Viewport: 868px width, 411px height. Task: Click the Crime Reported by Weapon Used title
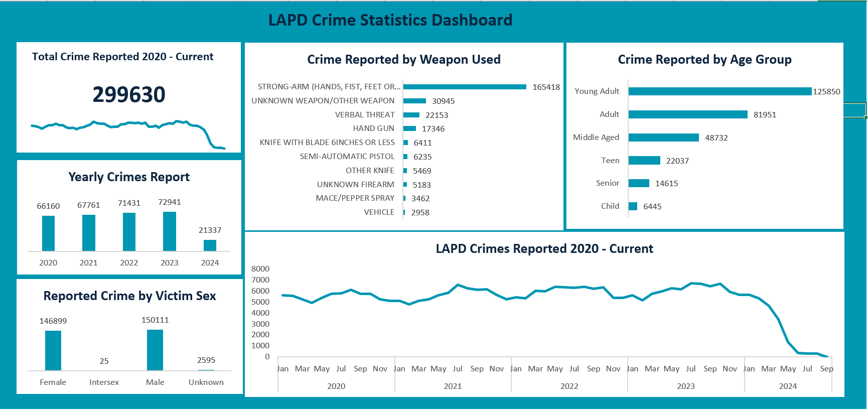[404, 60]
